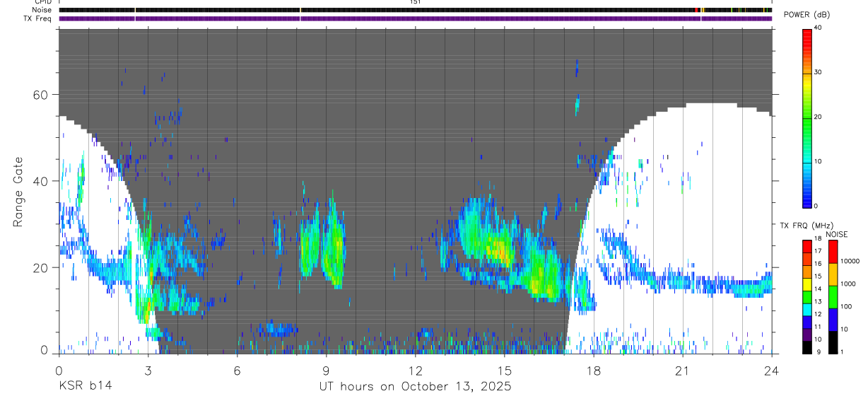868x401 pixels.
Task: Select the red 17-18 MHz TX FRQ swatch
Action: click(807, 247)
